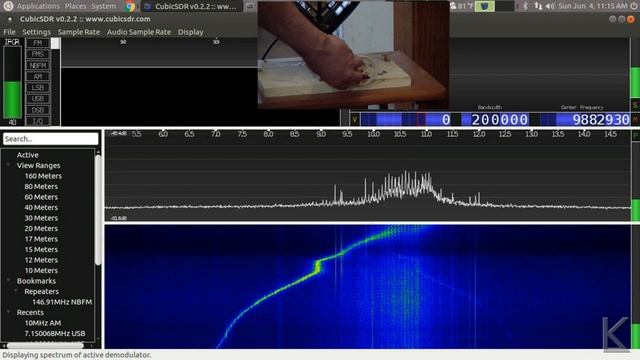Select FM demodulator mode
The width and height of the screenshot is (640, 360).
click(x=38, y=43)
